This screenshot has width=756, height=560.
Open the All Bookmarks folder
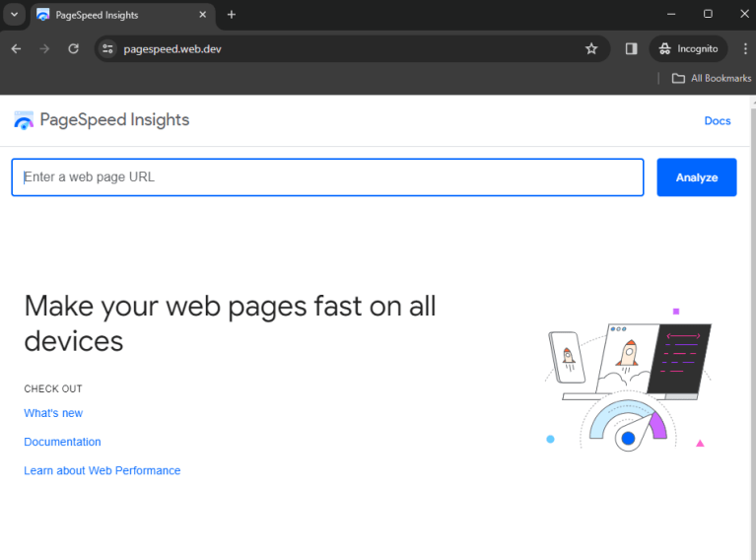click(712, 78)
